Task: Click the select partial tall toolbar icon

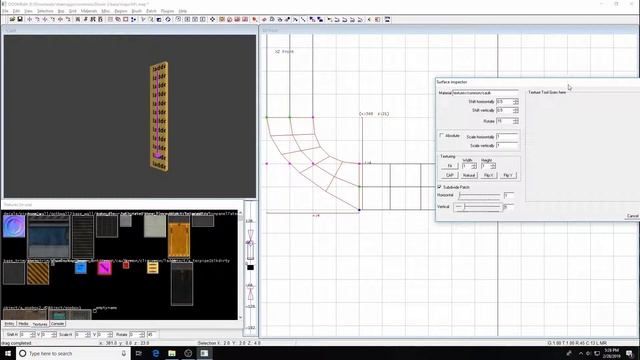Action: [x=93, y=19]
